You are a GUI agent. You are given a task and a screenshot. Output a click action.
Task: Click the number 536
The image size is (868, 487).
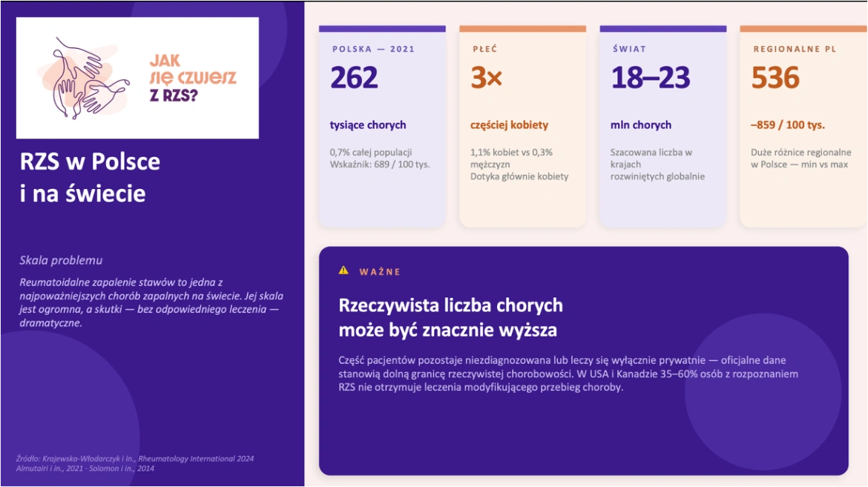(x=775, y=78)
